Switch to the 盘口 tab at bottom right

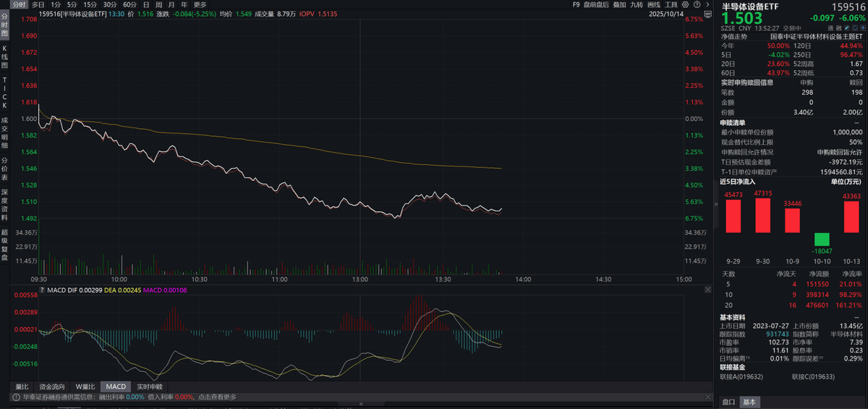pyautogui.click(x=729, y=402)
